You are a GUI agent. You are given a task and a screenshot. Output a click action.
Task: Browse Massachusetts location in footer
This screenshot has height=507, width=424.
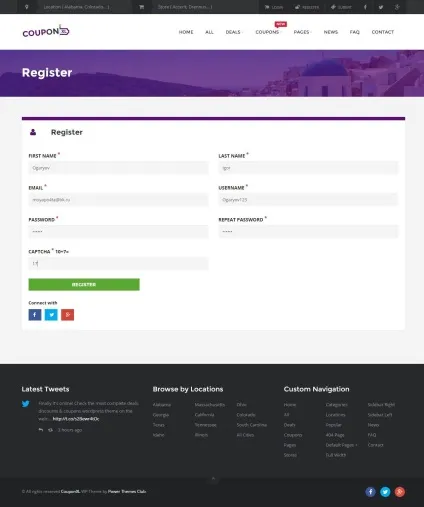210,405
